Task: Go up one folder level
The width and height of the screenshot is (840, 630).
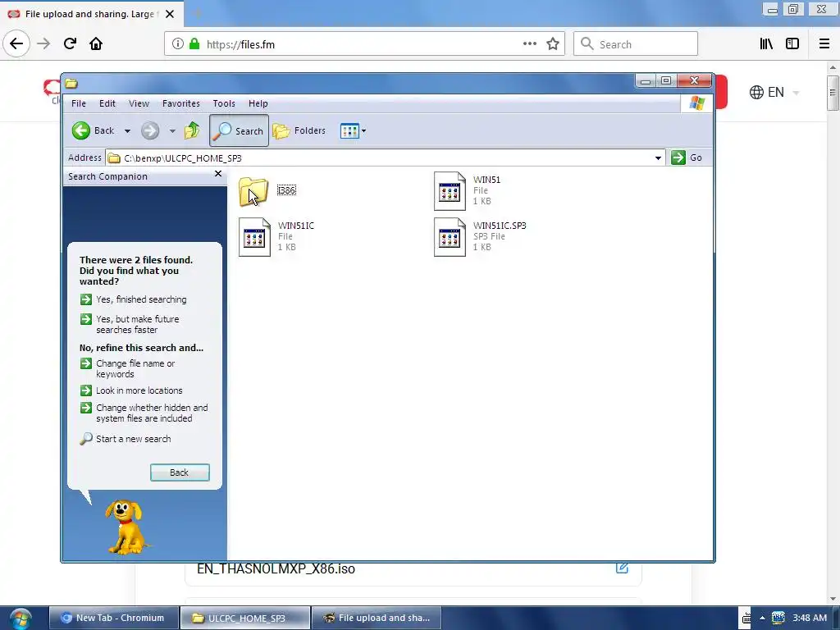Action: 192,130
